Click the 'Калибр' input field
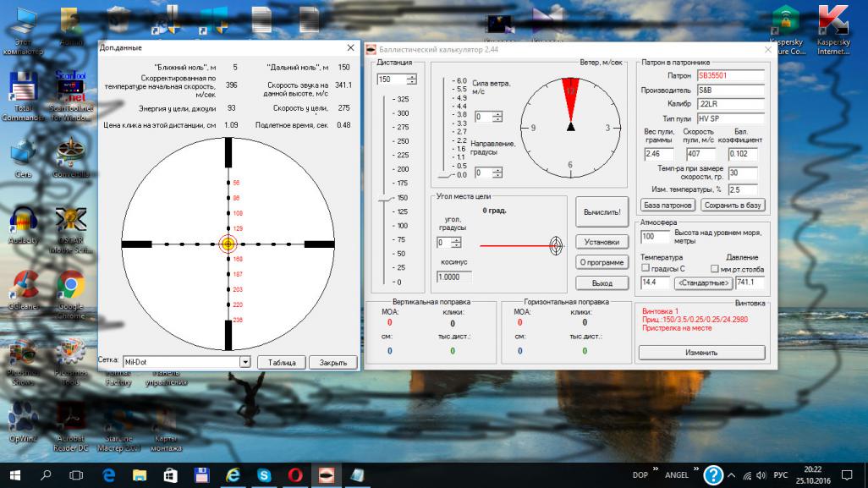Viewport: 868px width, 488px height. pyautogui.click(x=730, y=104)
